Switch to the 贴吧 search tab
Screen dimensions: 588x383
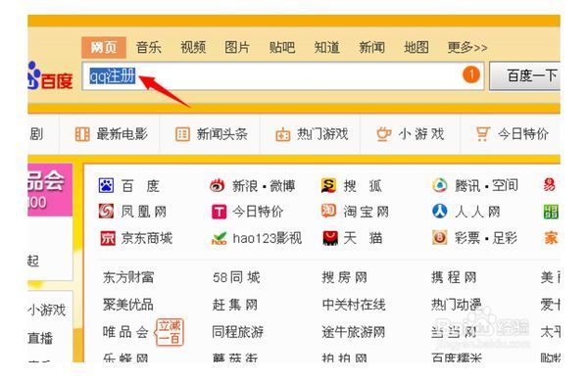click(282, 47)
